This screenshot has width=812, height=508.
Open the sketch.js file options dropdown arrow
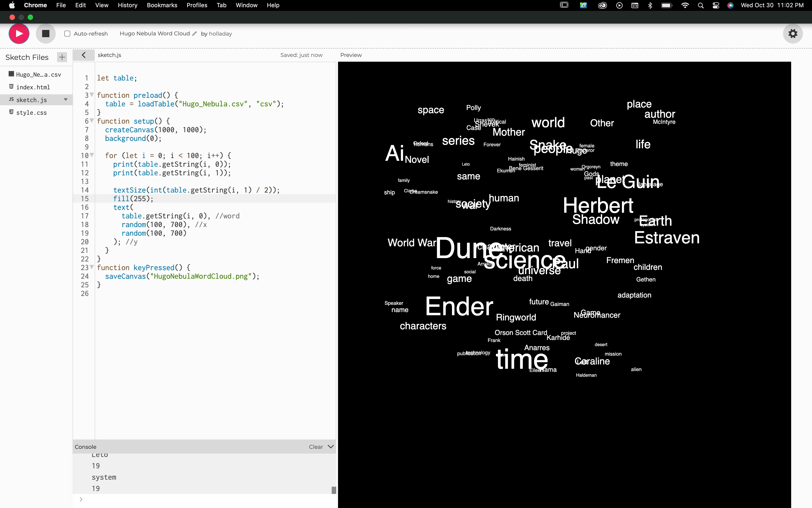tap(66, 100)
